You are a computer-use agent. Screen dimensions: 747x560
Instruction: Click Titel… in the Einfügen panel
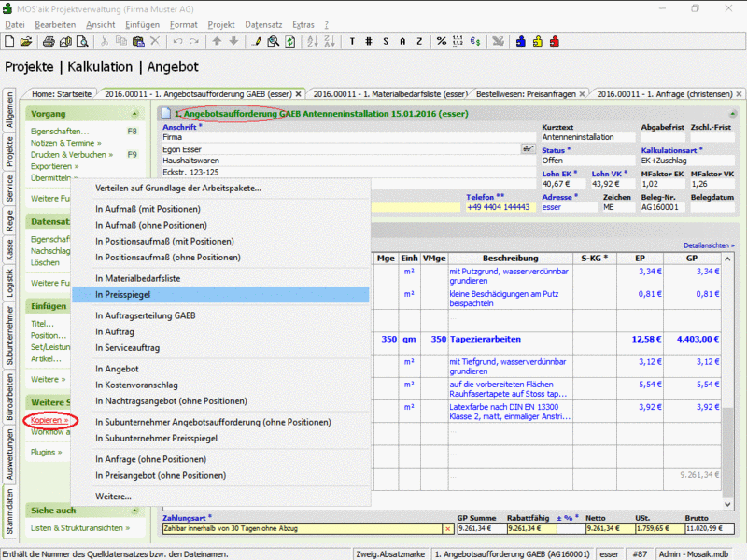point(42,324)
